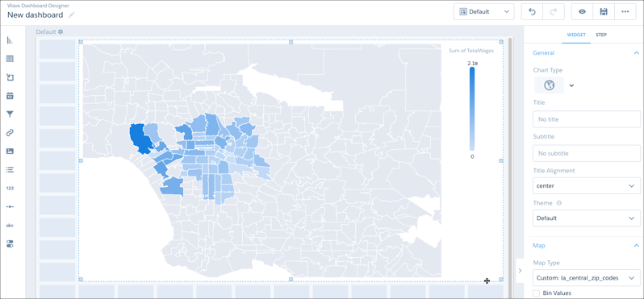Image resolution: width=644 pixels, height=299 pixels.
Task: Collapse the General section
Action: pos(636,53)
